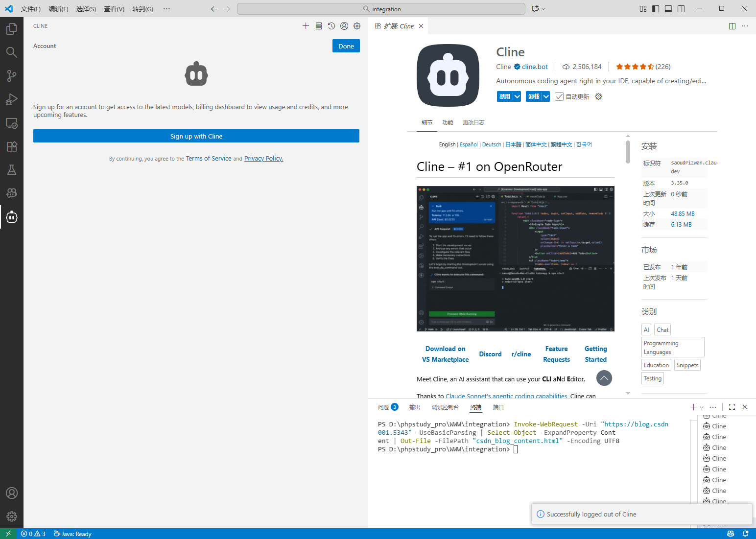Open Manage gear in activity bar
Viewport: 756px width, 539px height.
point(12,516)
